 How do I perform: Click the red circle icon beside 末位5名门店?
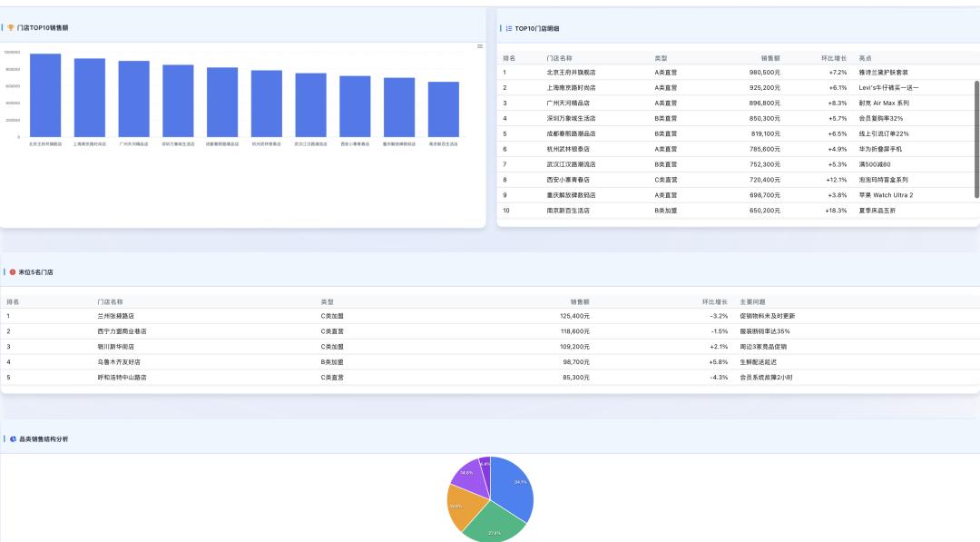click(13, 271)
